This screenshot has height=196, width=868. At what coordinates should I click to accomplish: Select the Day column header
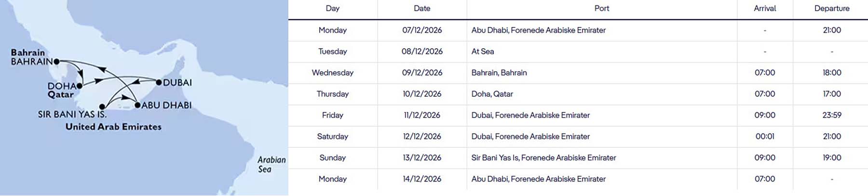point(332,8)
